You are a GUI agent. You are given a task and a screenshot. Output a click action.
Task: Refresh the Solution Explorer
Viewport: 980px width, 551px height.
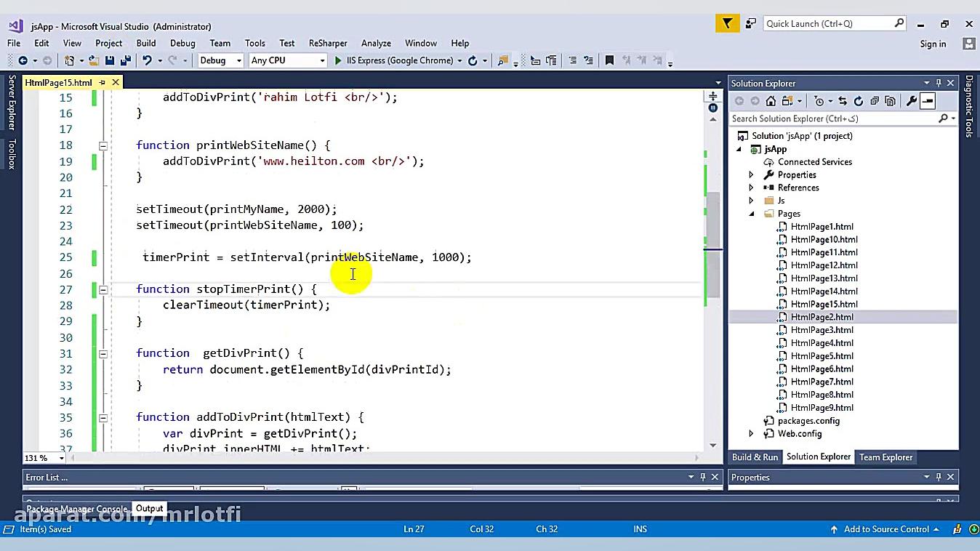[859, 101]
